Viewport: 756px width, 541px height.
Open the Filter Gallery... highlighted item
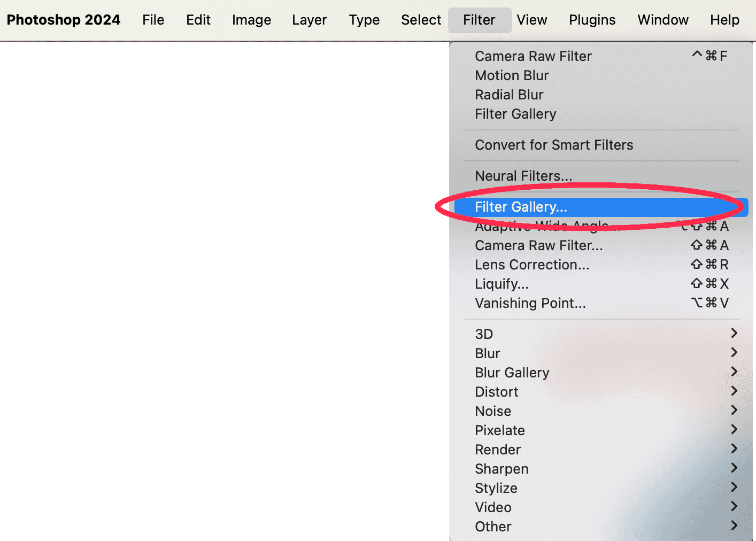click(521, 207)
